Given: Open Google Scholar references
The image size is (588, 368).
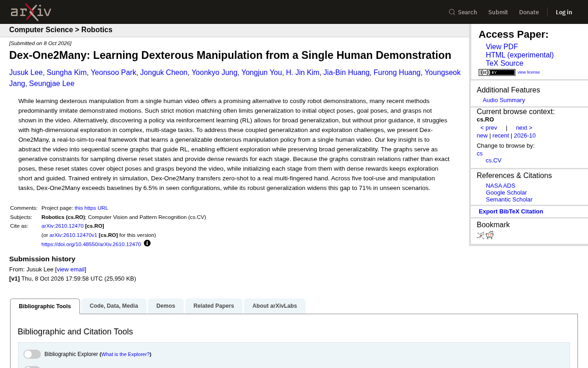Looking at the screenshot, I should pos(506,193).
